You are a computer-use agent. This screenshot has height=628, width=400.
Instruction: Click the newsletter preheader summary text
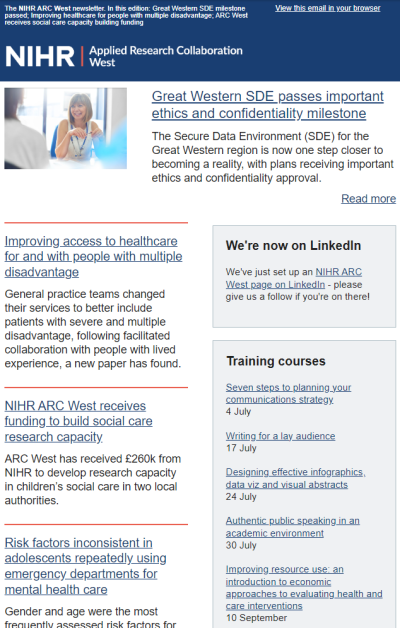126,15
